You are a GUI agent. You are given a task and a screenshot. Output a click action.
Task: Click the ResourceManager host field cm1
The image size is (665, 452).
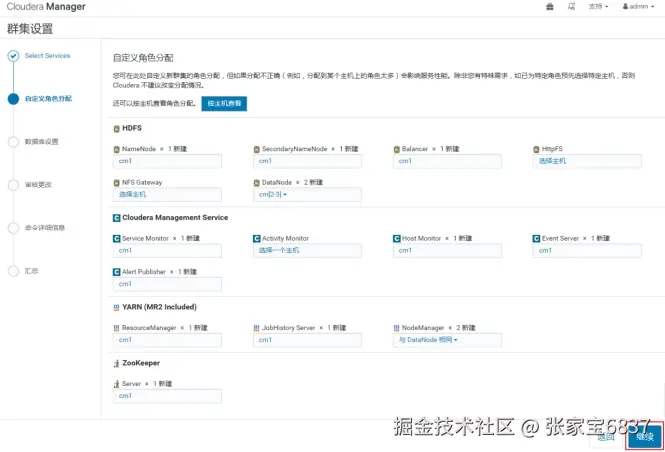167,340
